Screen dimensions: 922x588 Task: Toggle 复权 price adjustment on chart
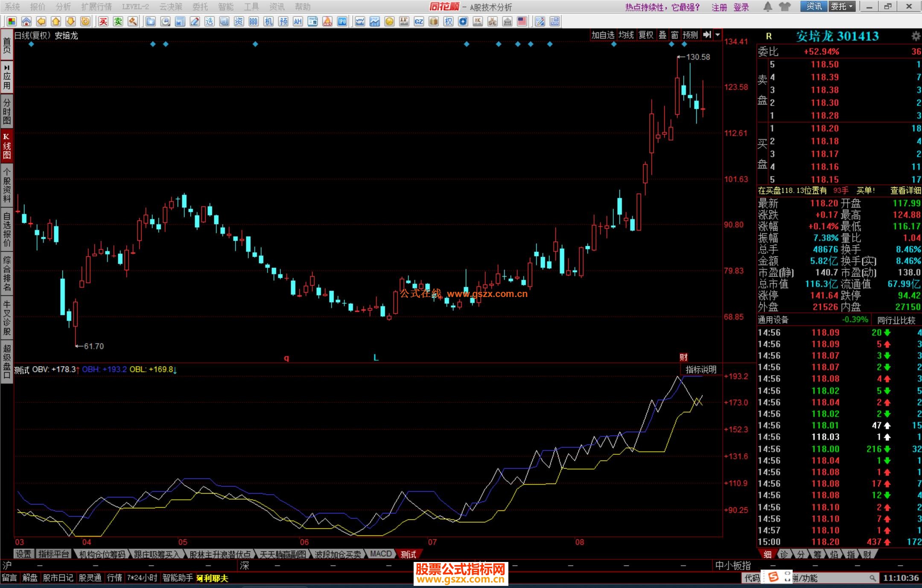pyautogui.click(x=645, y=35)
